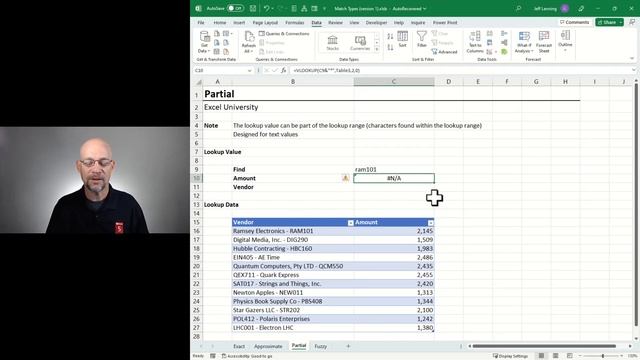Screen dimensions: 640x360
Task: Open the Name Box dropdown arrow
Action: (x=249, y=71)
